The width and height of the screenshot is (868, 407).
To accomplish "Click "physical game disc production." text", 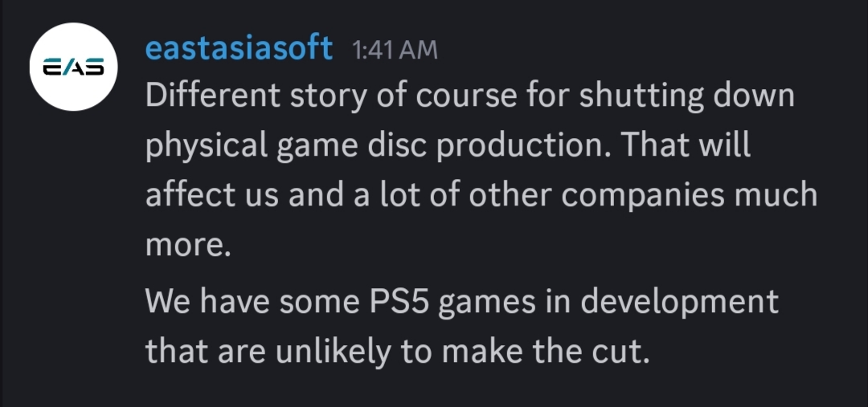I will tap(378, 147).
